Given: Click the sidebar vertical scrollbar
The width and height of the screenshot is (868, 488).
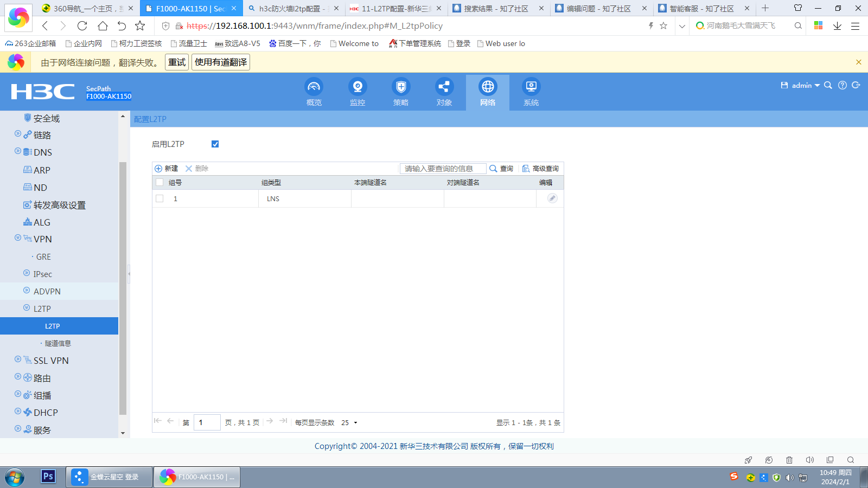Looking at the screenshot, I should pos(123,287).
